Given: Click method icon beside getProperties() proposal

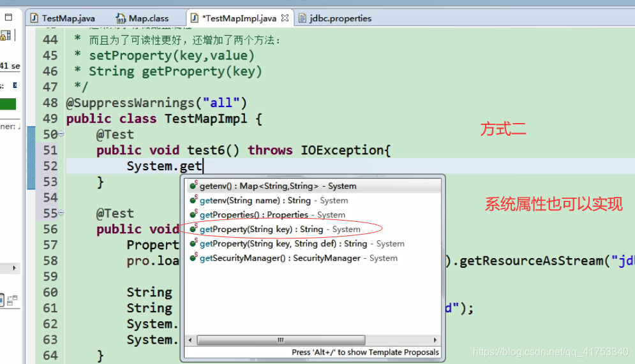Looking at the screenshot, I should coord(193,215).
